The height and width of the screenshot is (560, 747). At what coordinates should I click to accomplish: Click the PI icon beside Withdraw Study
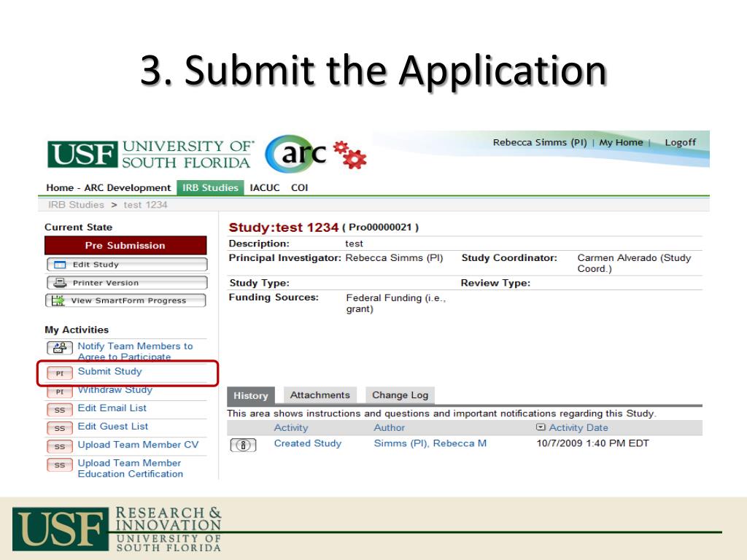point(60,392)
